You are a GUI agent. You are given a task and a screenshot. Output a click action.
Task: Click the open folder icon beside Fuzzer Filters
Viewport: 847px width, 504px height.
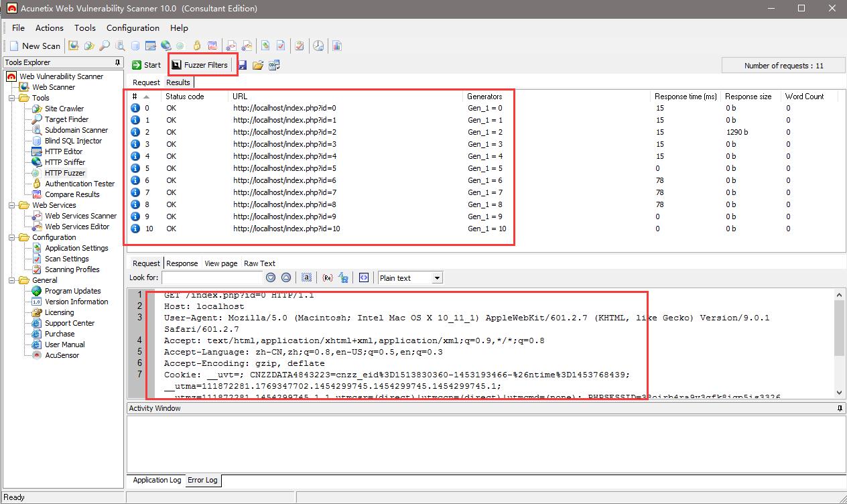258,65
